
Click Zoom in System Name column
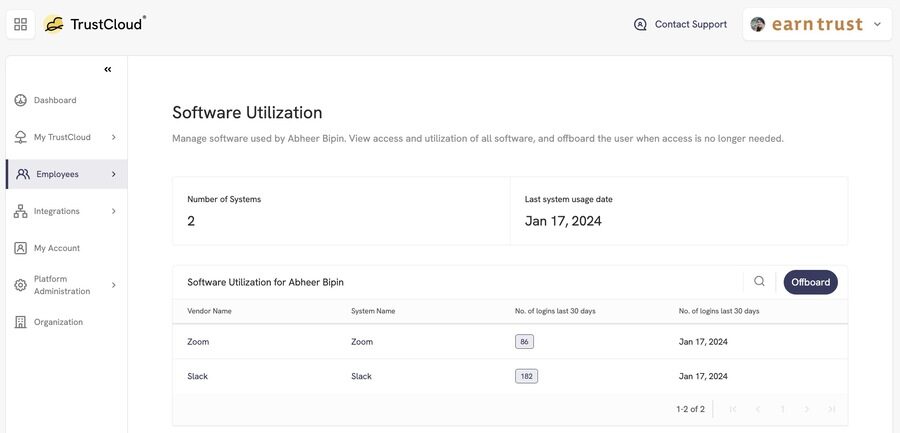[362, 342]
